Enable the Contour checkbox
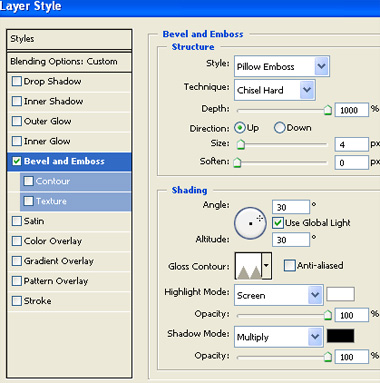Viewport: 380px width, 383px height. click(29, 181)
